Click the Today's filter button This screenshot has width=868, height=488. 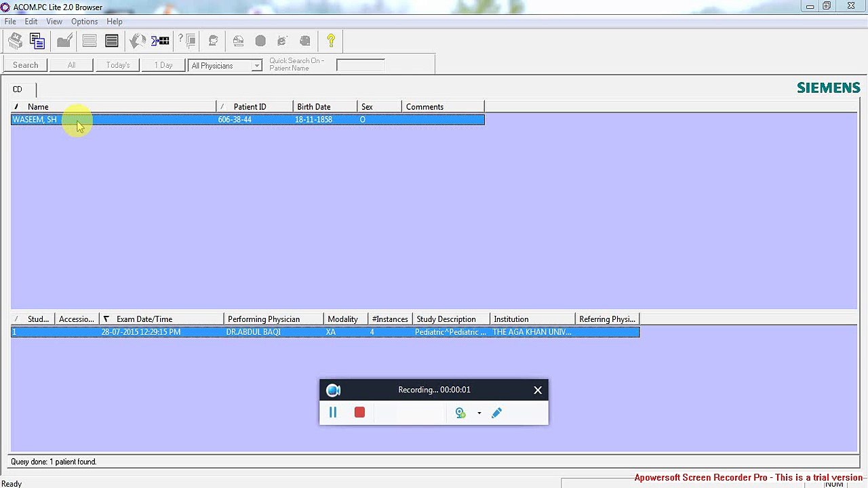click(118, 65)
